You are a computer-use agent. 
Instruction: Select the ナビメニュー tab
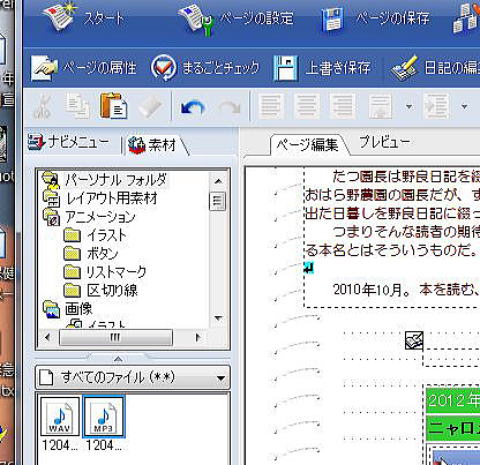(x=69, y=143)
